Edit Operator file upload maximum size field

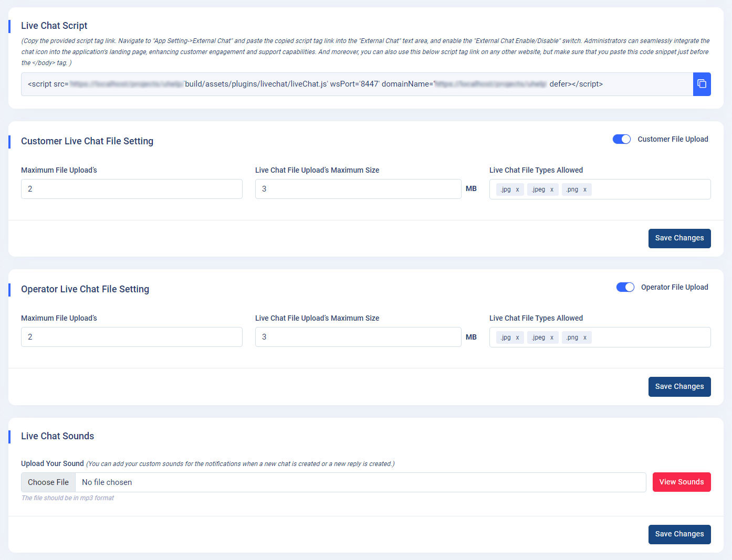[358, 337]
